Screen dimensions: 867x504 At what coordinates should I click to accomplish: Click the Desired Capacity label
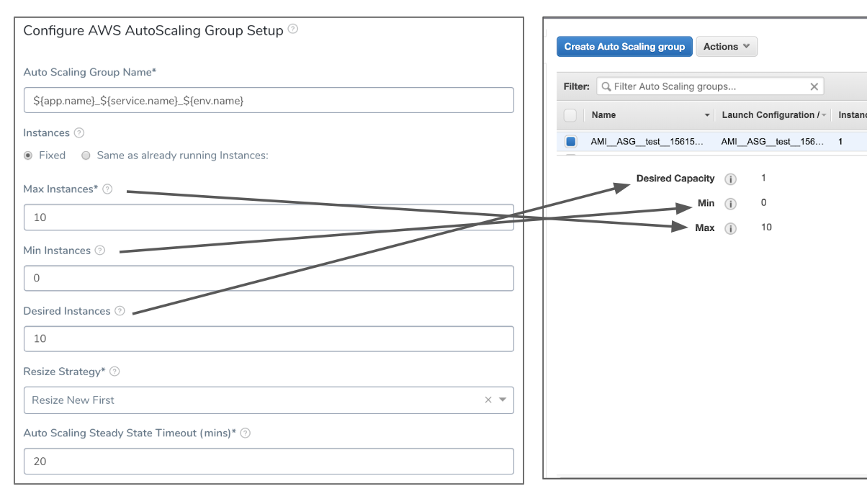point(675,179)
